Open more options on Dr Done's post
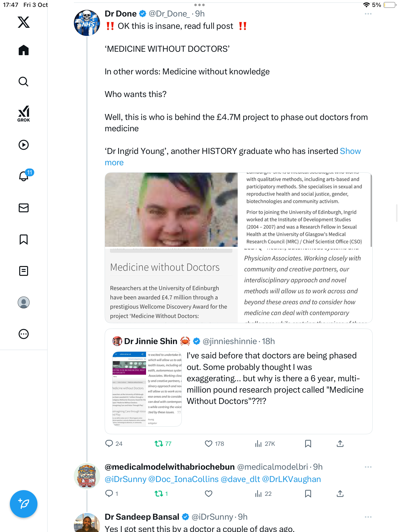The height and width of the screenshot is (532, 399). (368, 14)
